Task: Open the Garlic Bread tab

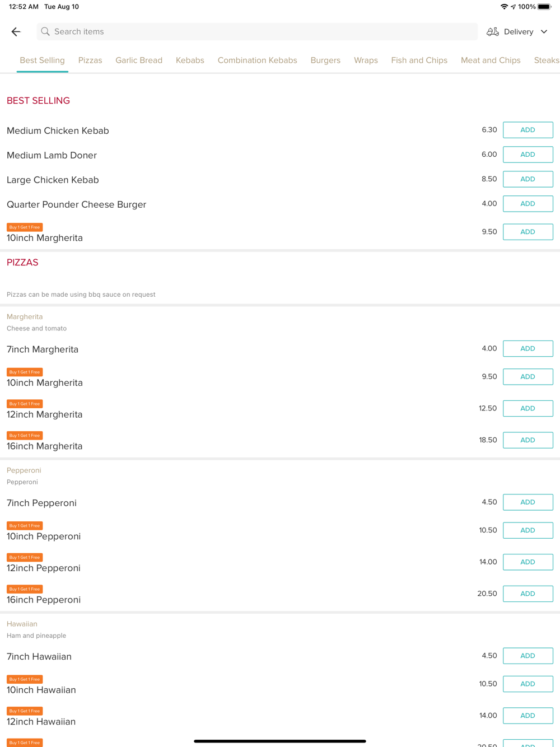Action: pyautogui.click(x=139, y=60)
